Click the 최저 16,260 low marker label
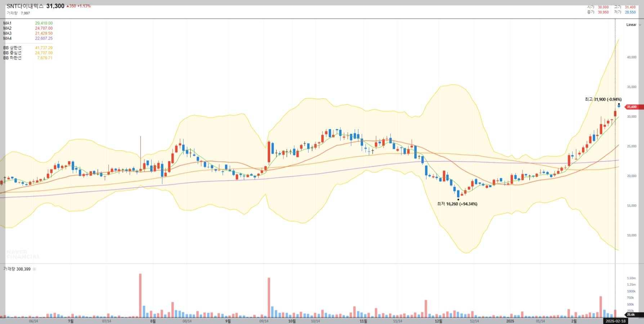The image size is (644, 324). tap(457, 204)
